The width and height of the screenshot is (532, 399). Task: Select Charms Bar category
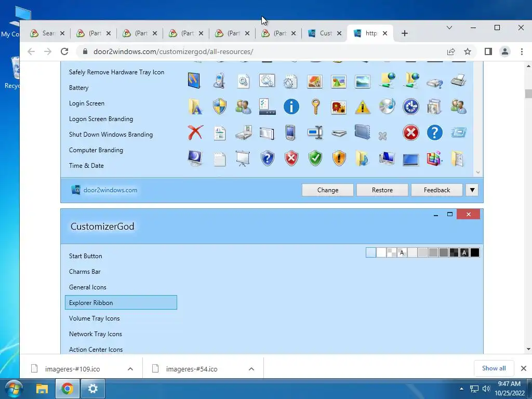(85, 271)
